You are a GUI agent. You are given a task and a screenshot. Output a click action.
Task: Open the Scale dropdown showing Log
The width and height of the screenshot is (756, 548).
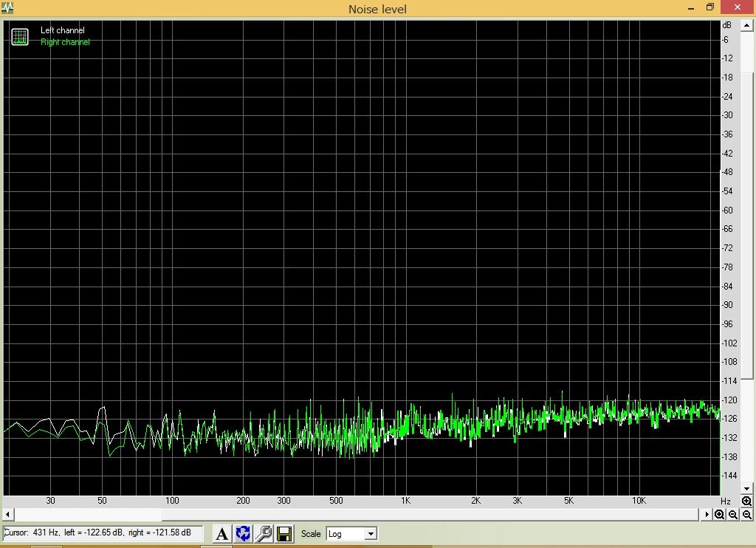click(351, 533)
